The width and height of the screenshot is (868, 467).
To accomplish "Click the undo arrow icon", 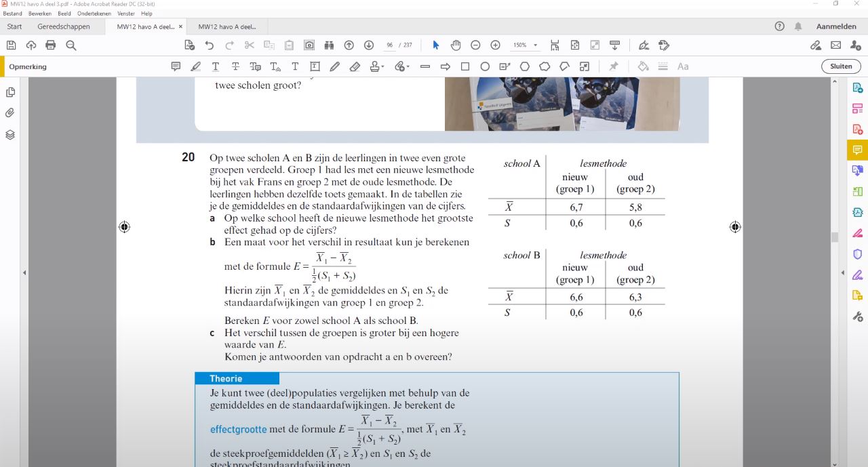I will coord(210,45).
